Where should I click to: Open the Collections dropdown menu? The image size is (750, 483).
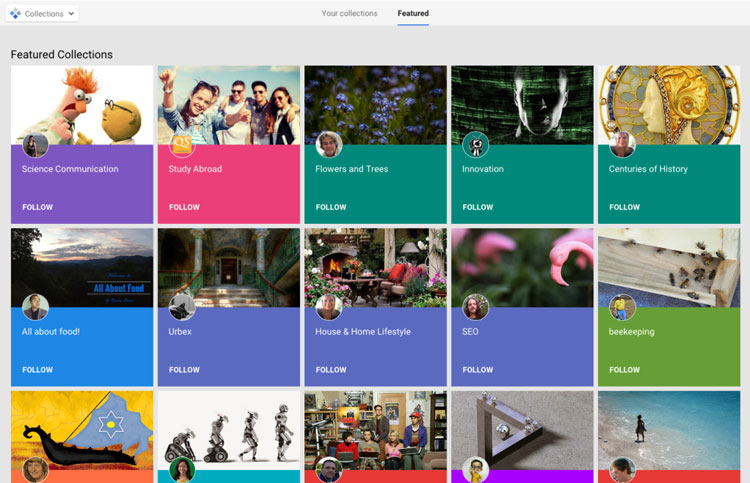42,14
